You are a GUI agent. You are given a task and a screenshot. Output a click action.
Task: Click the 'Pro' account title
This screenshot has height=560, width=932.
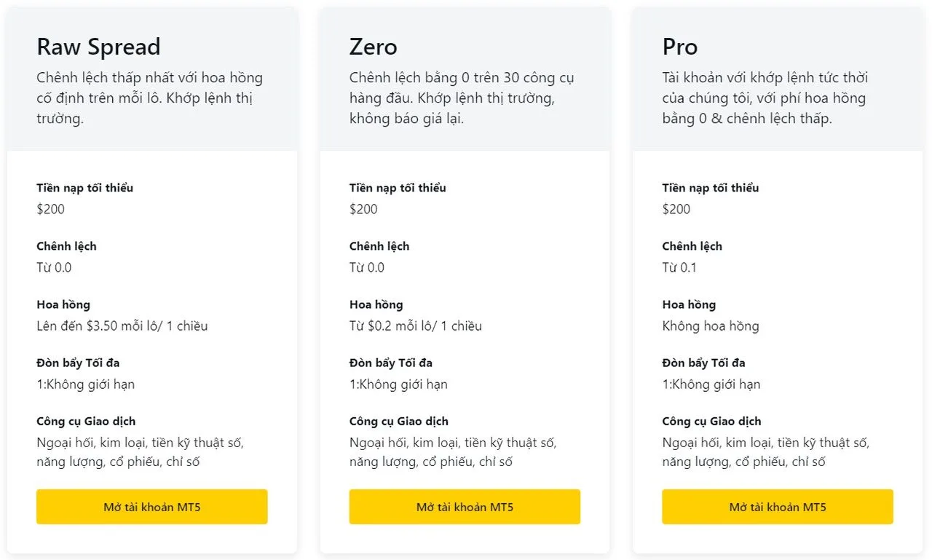[x=680, y=47]
